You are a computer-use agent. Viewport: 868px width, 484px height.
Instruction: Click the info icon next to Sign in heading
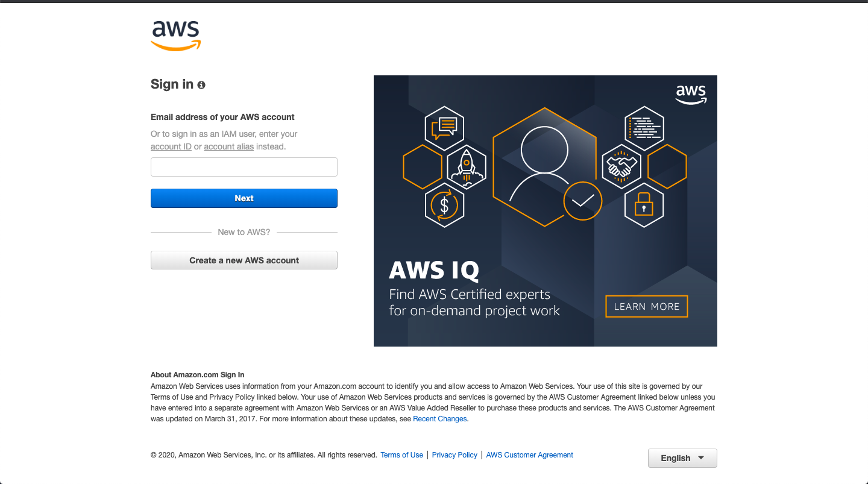coord(201,85)
